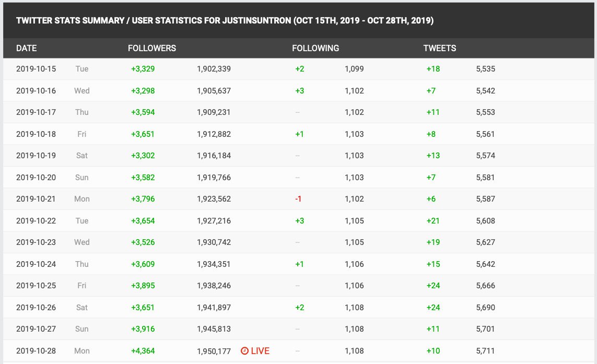The width and height of the screenshot is (597, 364).
Task: Click the tweets total 5,690
Action: coord(485,308)
